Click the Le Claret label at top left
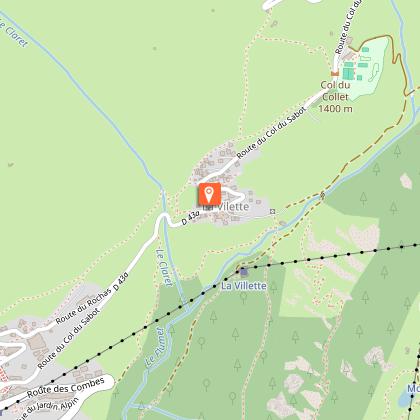Image resolution: width=420 pixels, height=420 pixels. [13, 34]
